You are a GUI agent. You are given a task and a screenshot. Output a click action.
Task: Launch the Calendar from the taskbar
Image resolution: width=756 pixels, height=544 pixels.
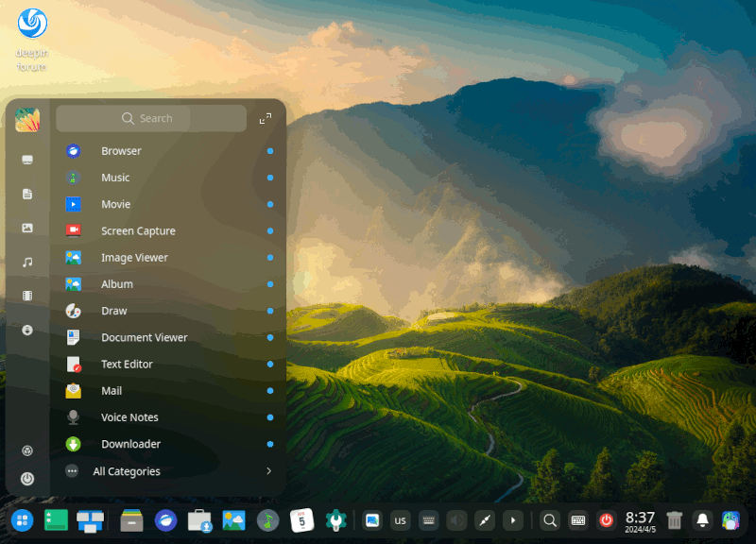point(301,519)
